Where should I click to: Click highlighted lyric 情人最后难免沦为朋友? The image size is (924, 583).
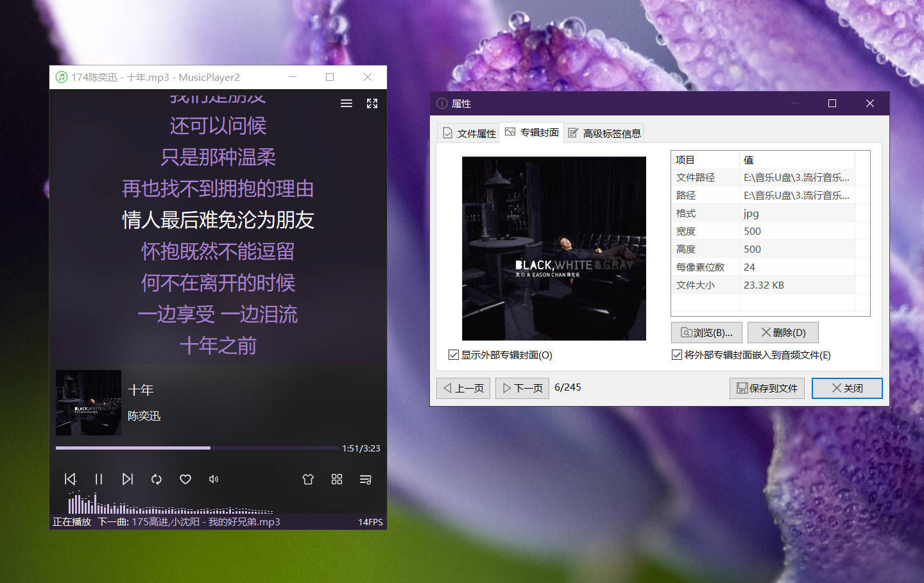tap(218, 220)
